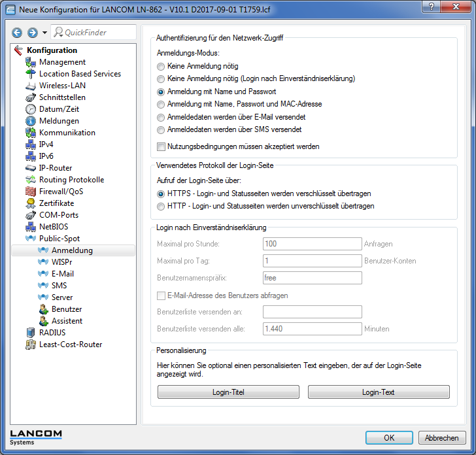This screenshot has height=455, width=476.
Task: Collapse the Public-Spot tree node
Action: (x=30, y=239)
